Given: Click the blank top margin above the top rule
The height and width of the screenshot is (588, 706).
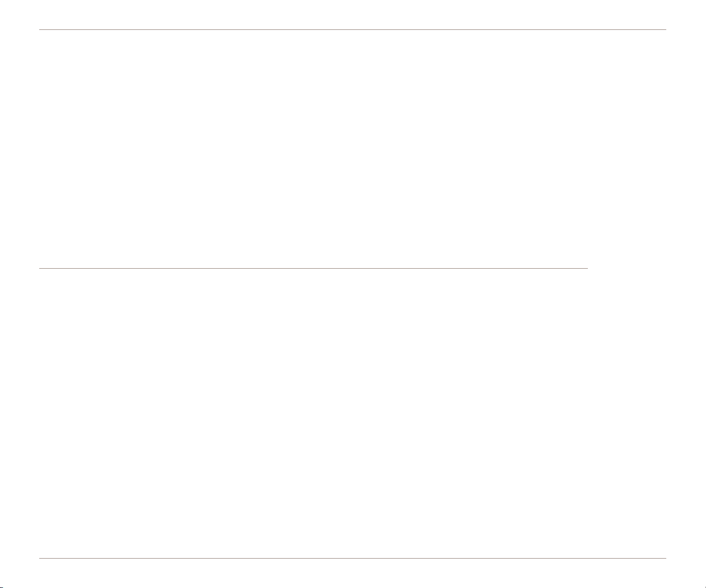Looking at the screenshot, I should (353, 14).
